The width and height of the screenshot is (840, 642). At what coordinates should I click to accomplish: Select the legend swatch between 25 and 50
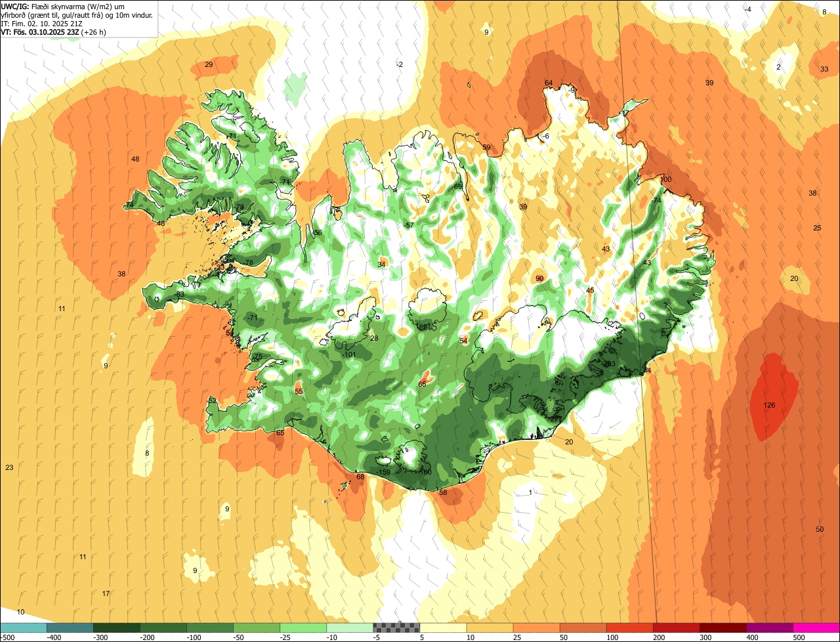pyautogui.click(x=536, y=628)
